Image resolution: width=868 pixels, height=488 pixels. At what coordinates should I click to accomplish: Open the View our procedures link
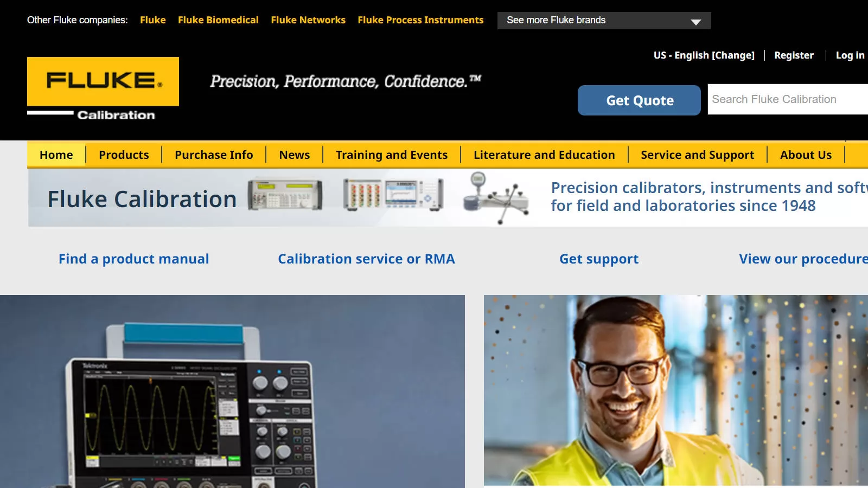tap(803, 259)
